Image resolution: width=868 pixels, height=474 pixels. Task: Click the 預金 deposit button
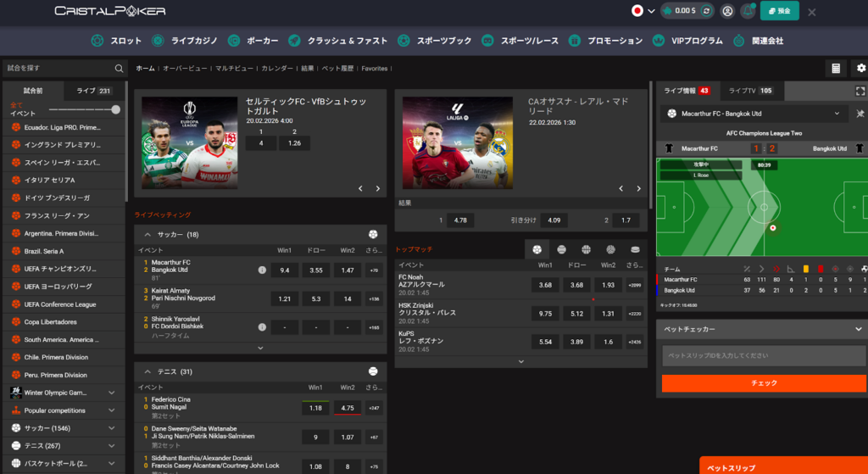(780, 10)
